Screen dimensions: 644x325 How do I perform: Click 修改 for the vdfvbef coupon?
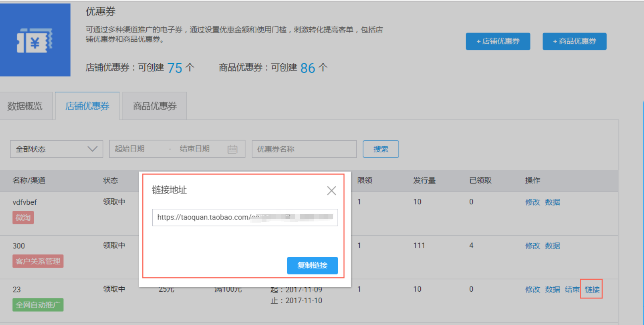533,202
